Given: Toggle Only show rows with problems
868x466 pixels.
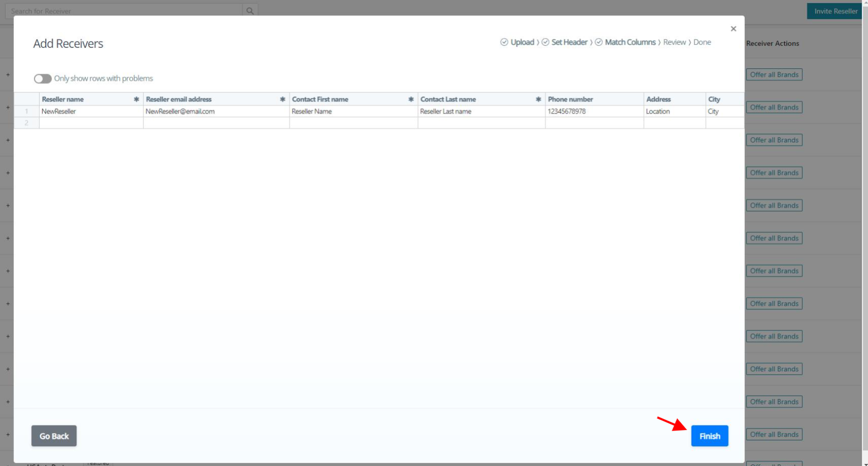Looking at the screenshot, I should click(x=43, y=79).
